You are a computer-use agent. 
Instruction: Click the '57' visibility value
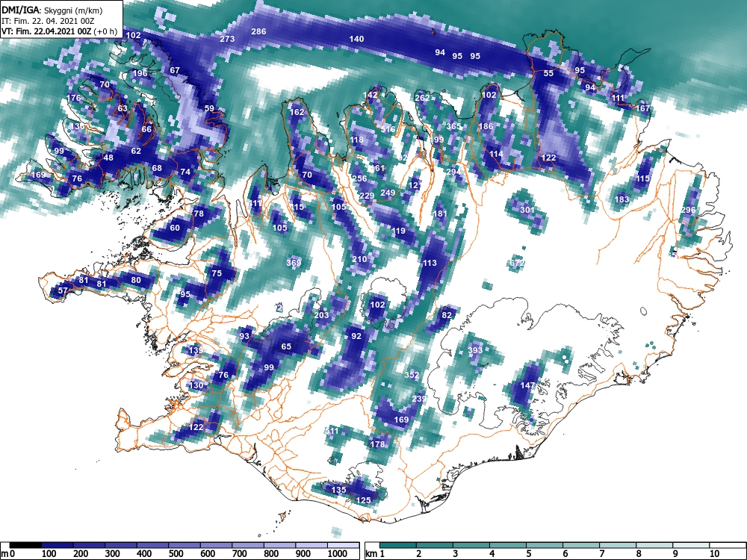[63, 290]
